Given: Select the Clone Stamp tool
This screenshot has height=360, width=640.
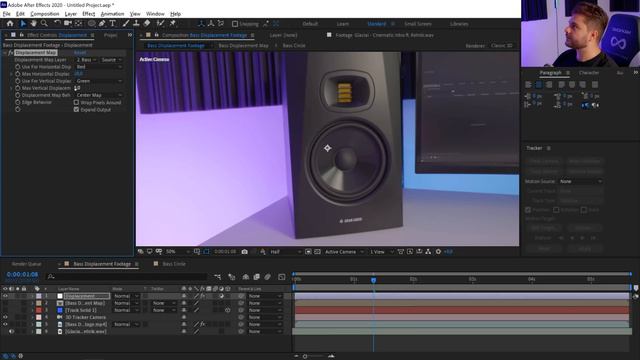Looking at the screenshot, I should [x=136, y=24].
